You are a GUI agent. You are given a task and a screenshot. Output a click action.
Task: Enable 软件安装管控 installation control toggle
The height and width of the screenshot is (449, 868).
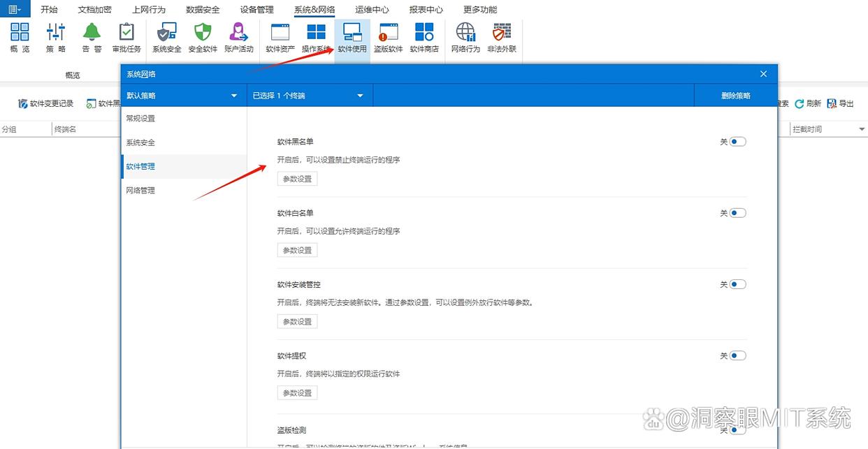pos(735,284)
